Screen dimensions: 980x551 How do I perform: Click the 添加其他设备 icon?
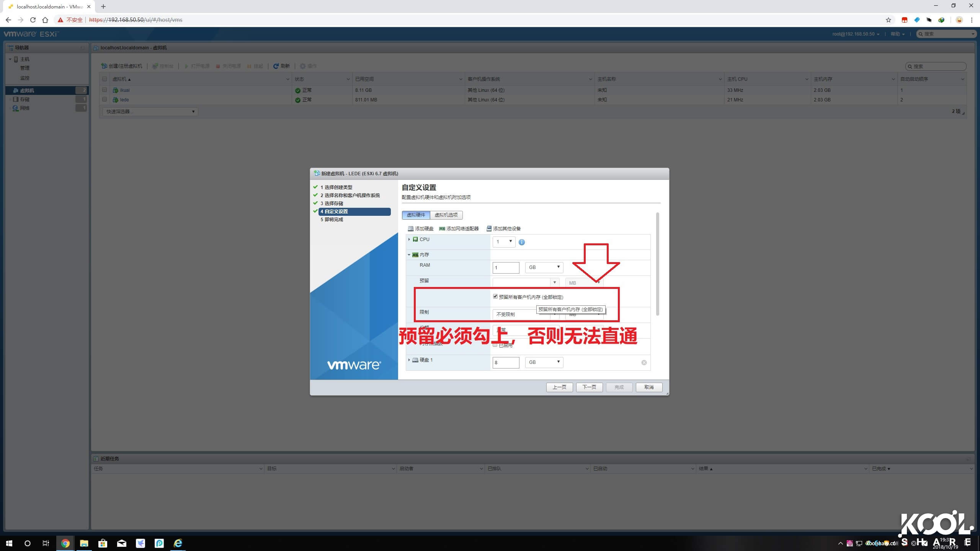point(489,228)
